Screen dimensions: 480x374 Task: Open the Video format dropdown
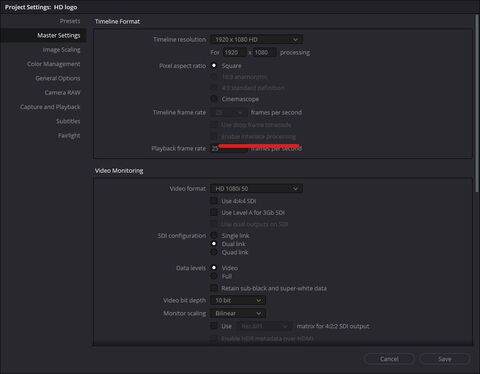(256, 189)
